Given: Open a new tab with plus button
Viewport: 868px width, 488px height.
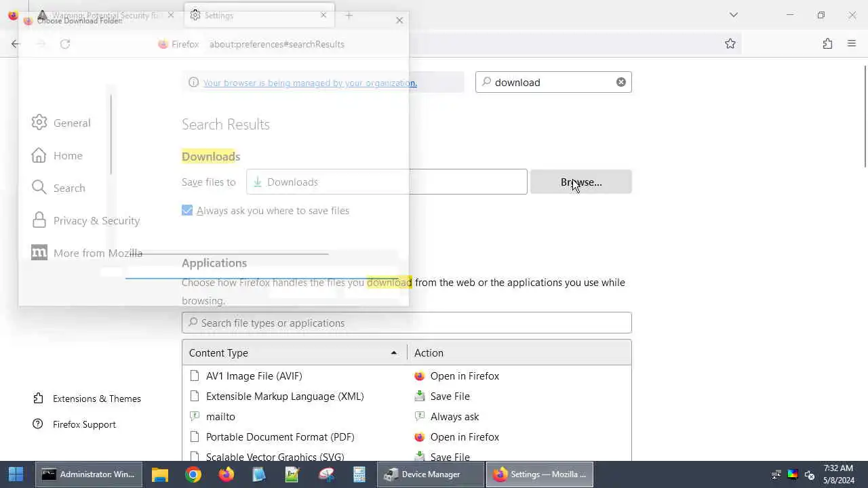Looking at the screenshot, I should [349, 15].
